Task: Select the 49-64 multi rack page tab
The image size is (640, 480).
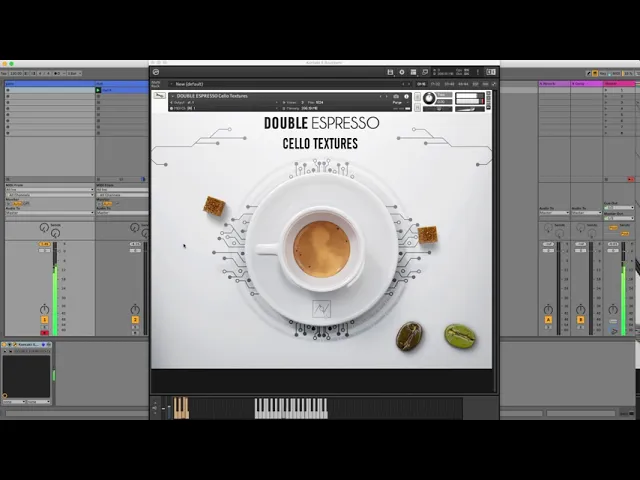Action: tap(463, 84)
